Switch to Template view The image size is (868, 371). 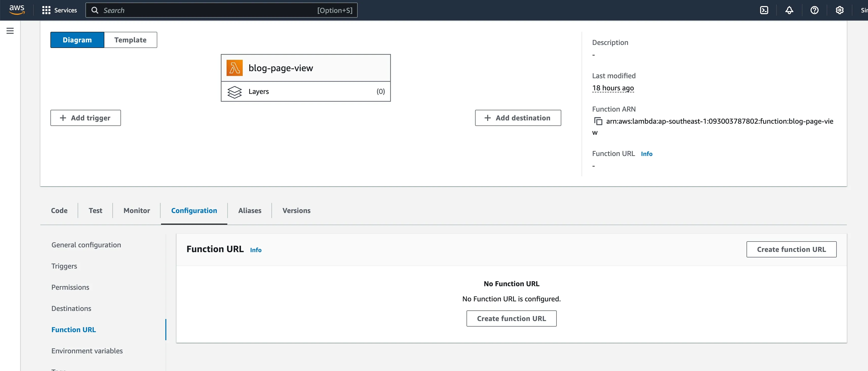[x=130, y=40]
